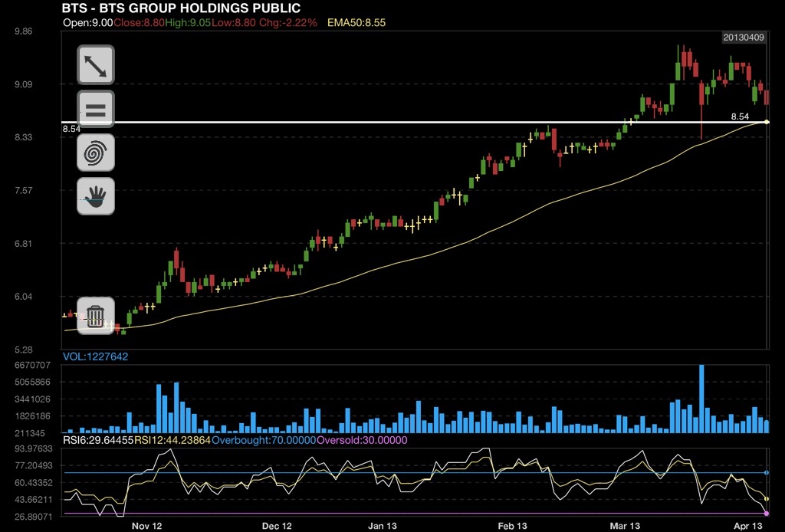Click the 8.54 label below the line at left
This screenshot has width=785, height=532.
71,129
